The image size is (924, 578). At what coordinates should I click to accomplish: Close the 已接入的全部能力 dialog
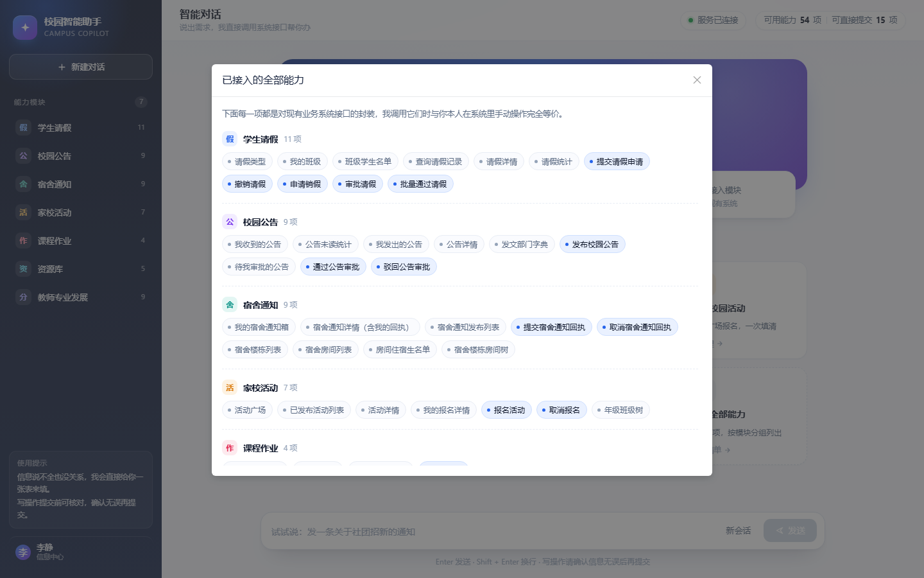697,80
